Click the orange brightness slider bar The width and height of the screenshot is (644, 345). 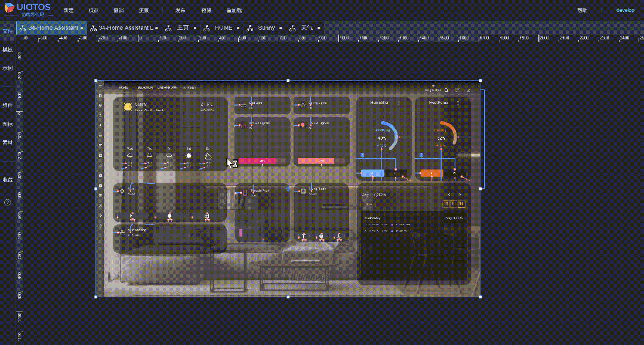321,161
